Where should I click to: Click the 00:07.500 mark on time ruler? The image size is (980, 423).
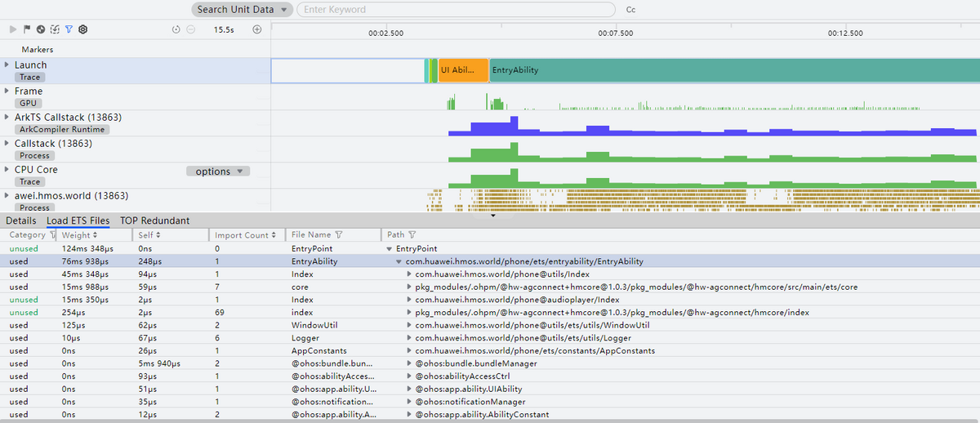tap(615, 33)
